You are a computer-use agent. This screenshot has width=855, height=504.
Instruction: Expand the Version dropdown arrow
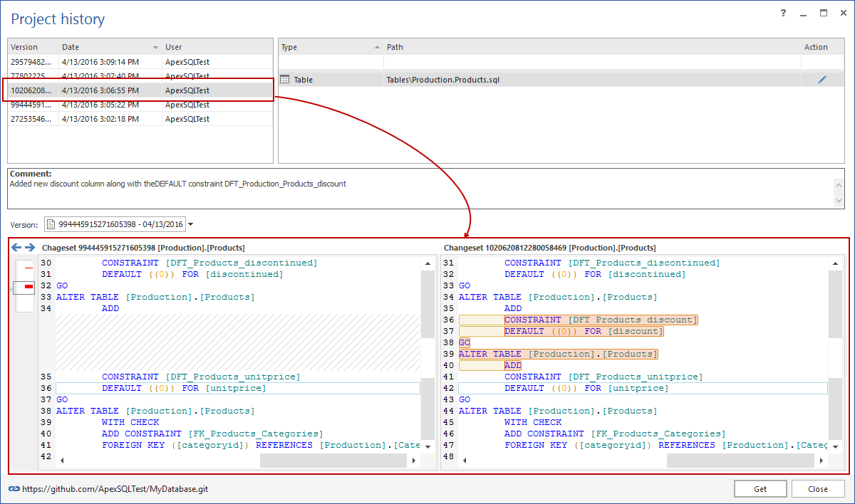point(191,225)
